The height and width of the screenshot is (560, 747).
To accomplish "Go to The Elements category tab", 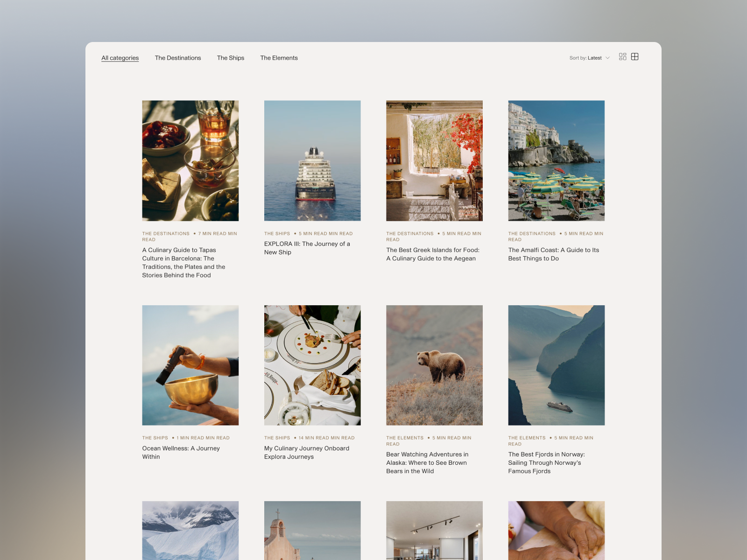I will click(279, 58).
